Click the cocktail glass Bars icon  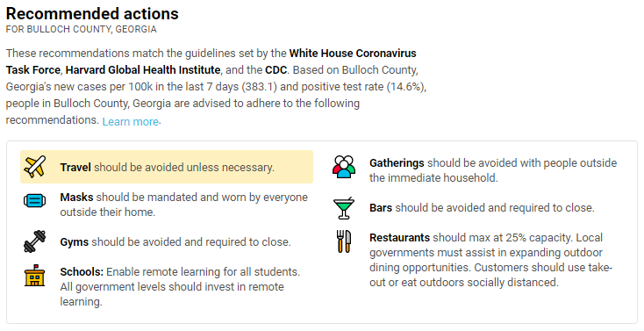(344, 208)
